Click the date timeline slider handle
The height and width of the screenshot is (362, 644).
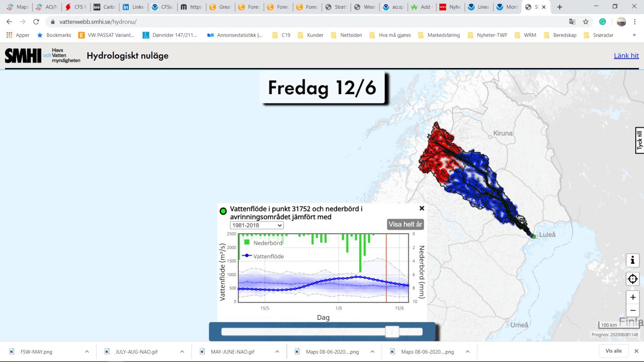(x=392, y=332)
